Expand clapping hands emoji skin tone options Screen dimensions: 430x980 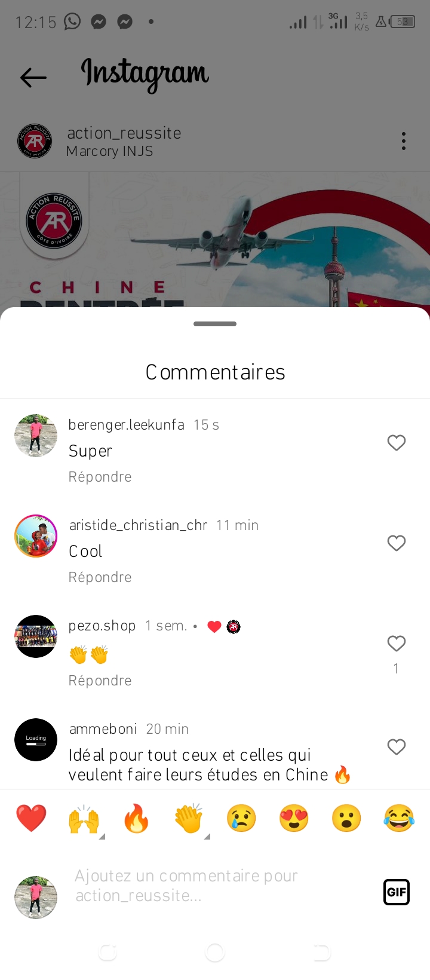click(x=189, y=819)
